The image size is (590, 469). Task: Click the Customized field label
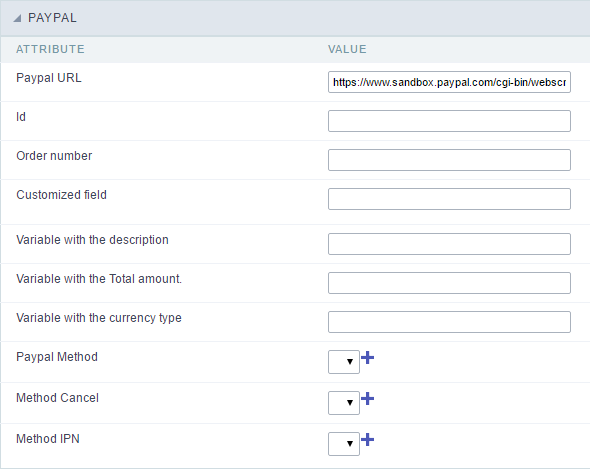pyautogui.click(x=61, y=195)
